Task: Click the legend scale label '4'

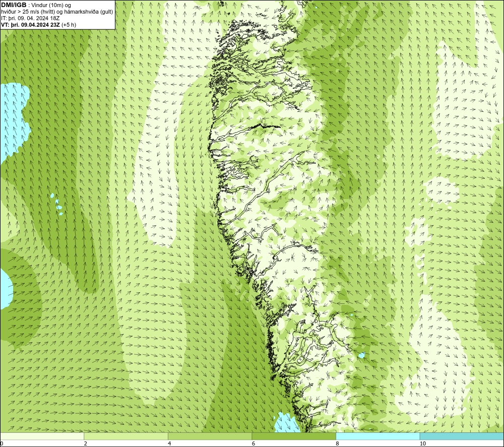Action: tap(169, 443)
